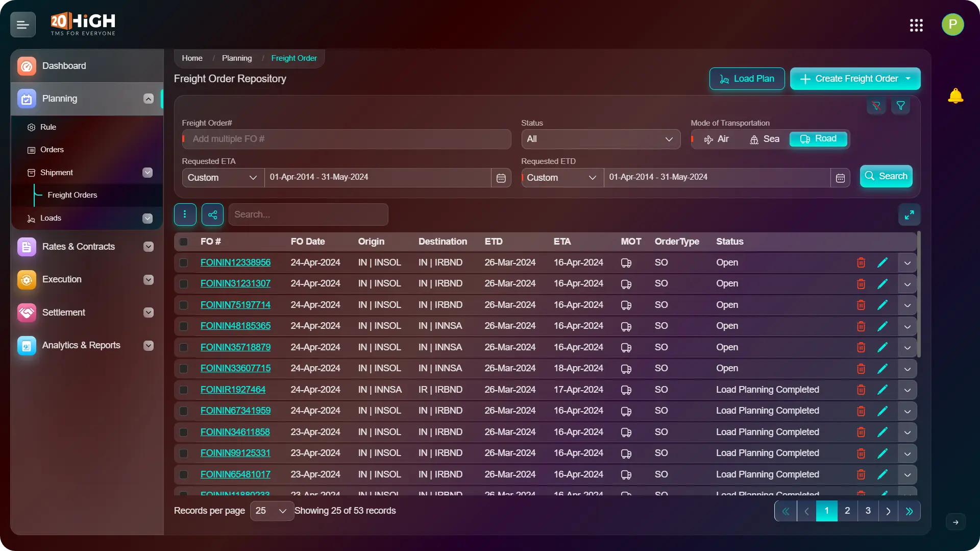Open Requested ETD calendar picker

[840, 178]
